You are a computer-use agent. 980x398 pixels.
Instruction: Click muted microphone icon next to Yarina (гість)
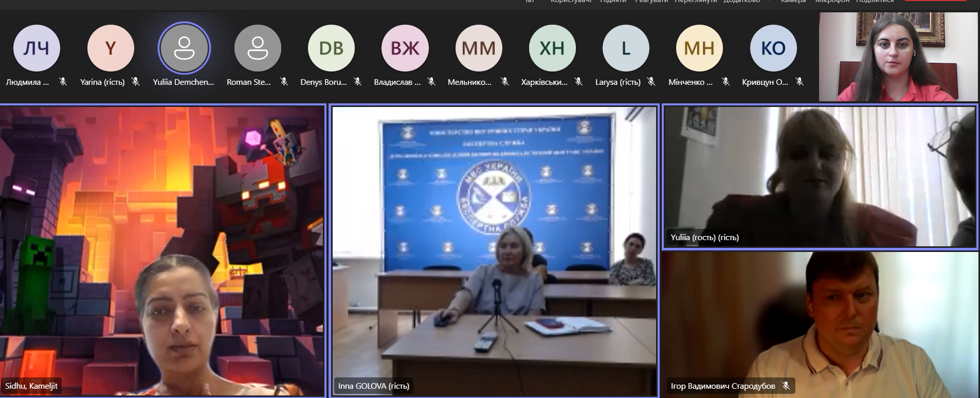point(135,82)
